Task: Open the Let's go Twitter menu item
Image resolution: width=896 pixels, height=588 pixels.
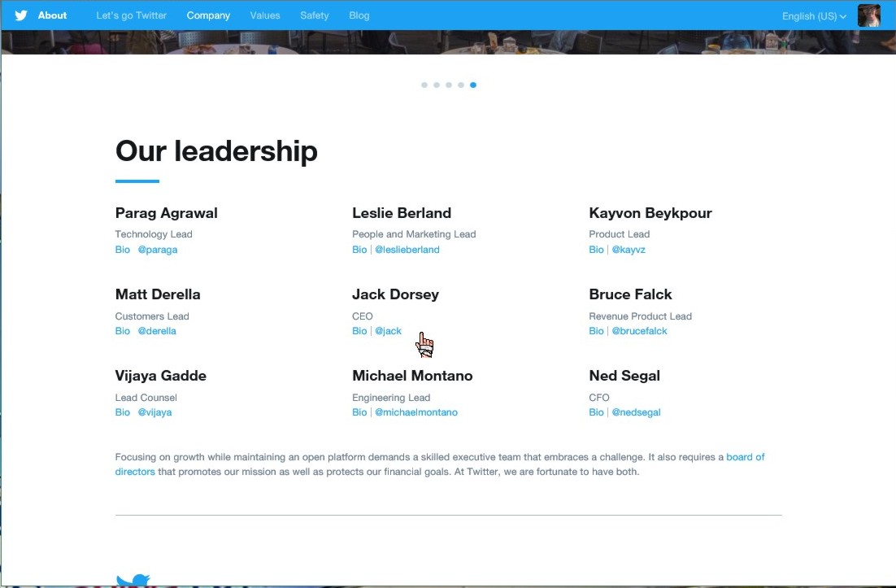Action: pyautogui.click(x=131, y=15)
